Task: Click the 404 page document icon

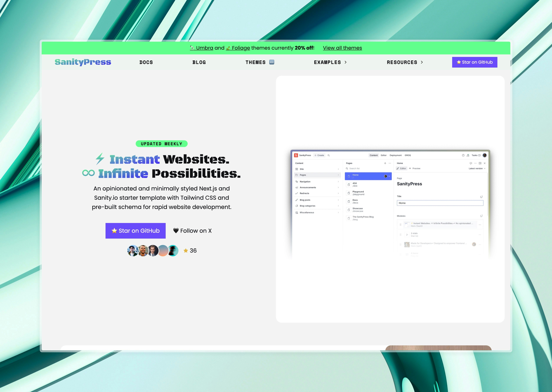Action: click(349, 185)
